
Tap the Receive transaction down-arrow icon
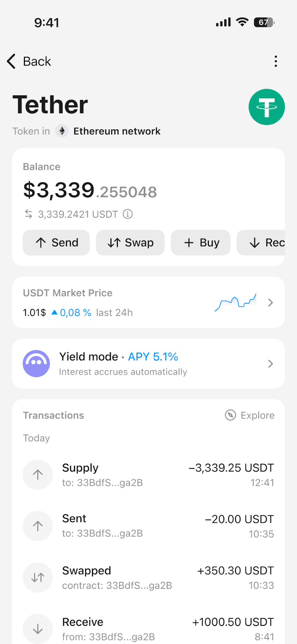[38, 629]
